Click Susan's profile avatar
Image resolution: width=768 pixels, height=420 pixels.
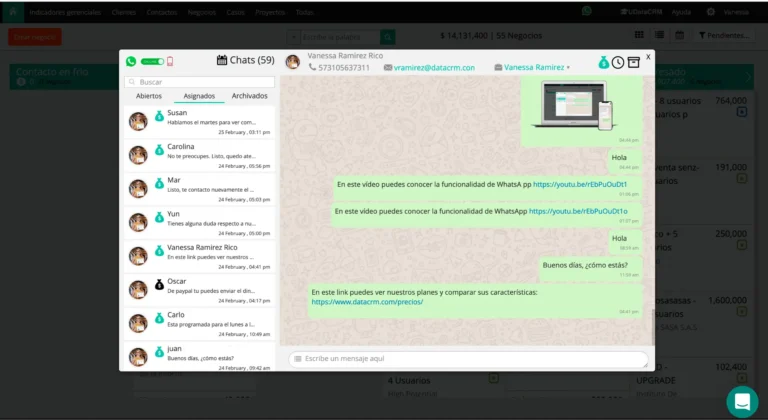[x=138, y=122]
